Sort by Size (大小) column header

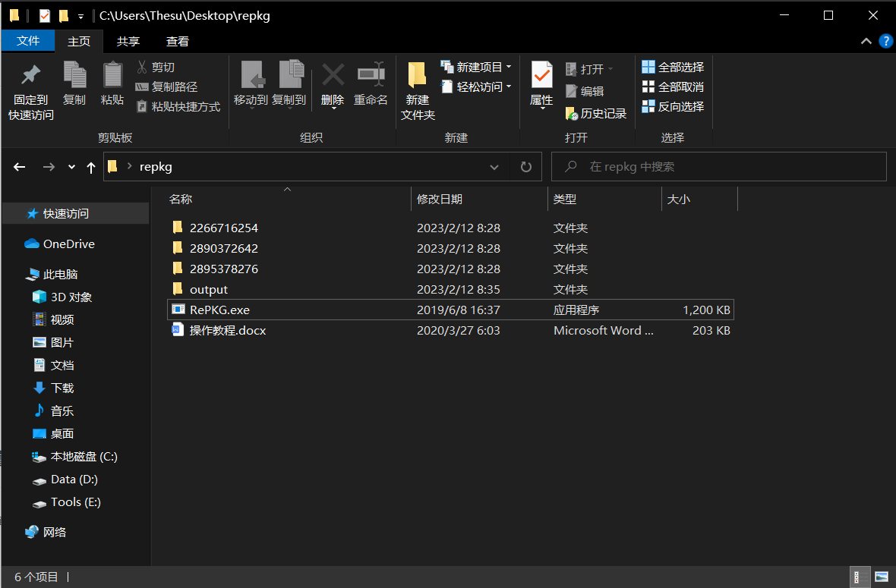[x=699, y=200]
